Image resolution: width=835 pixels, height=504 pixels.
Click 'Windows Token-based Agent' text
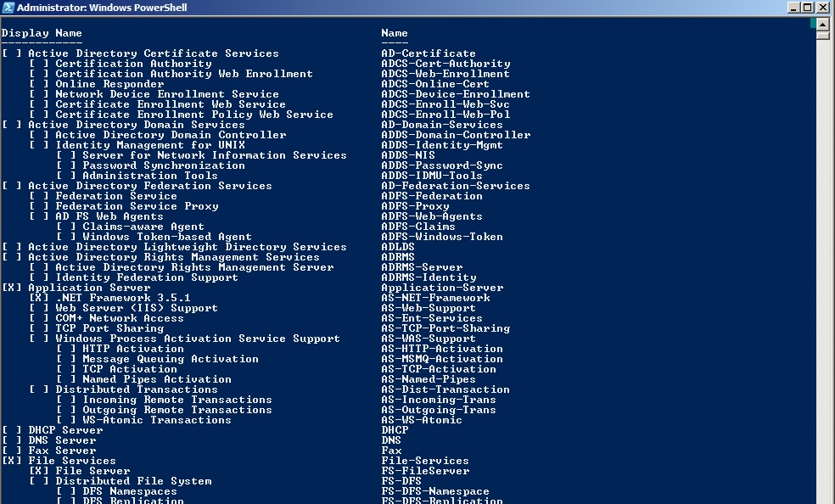167,237
